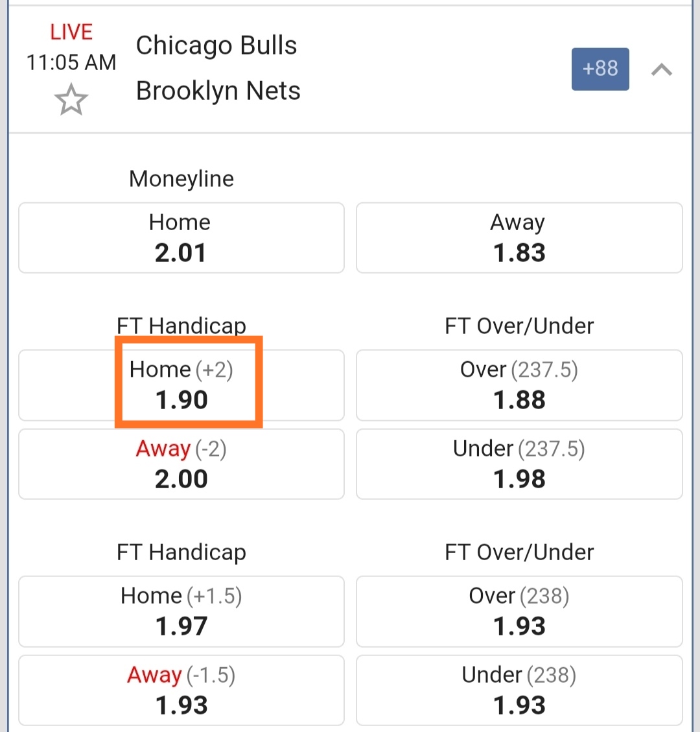700x732 pixels.
Task: Open the +88 more markets badge
Action: [x=600, y=69]
